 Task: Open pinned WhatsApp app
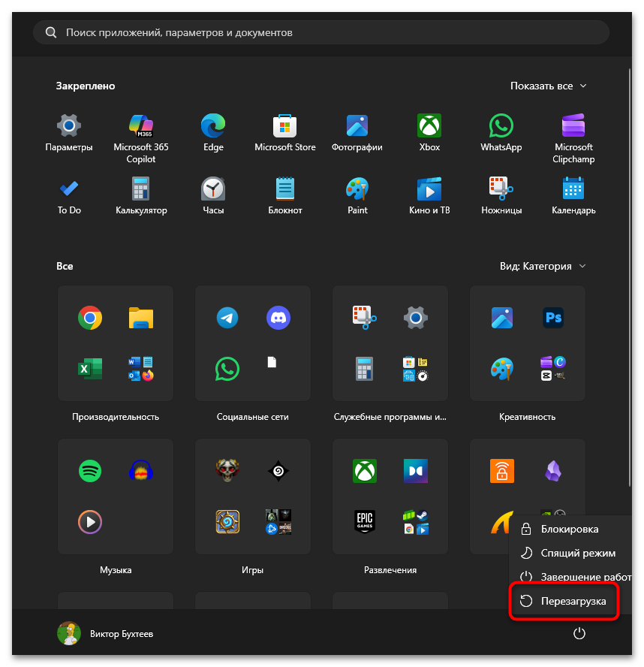501,126
